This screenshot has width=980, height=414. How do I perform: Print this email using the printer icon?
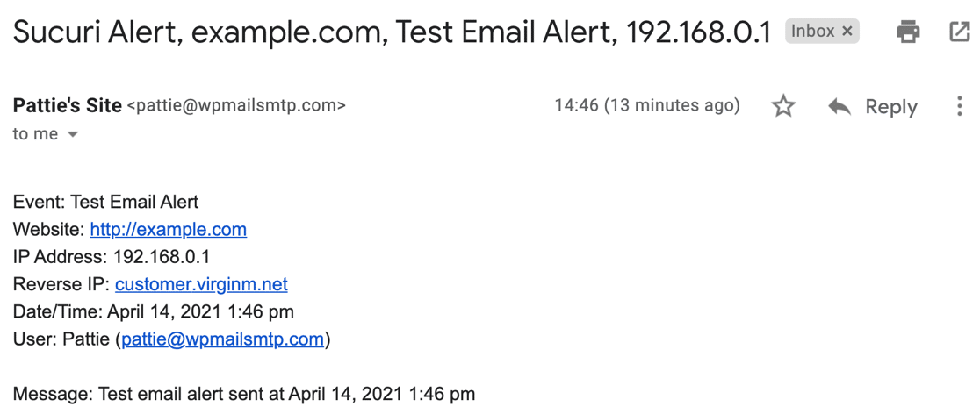908,32
